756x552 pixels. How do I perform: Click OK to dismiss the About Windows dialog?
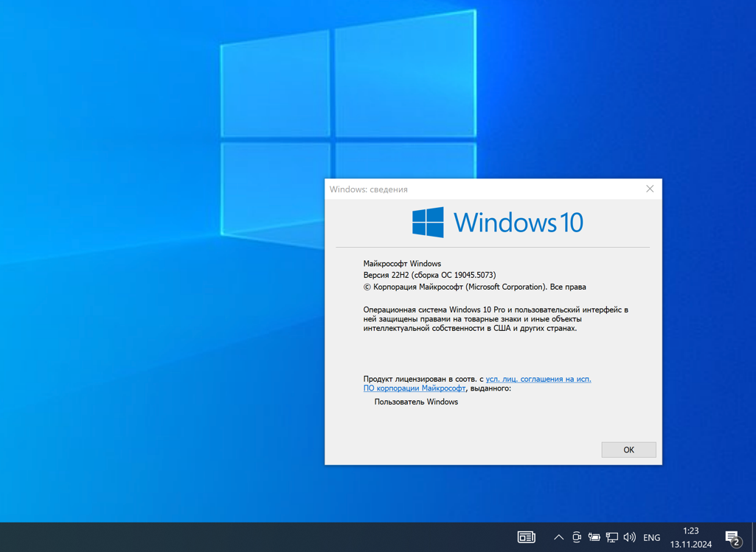pos(628,450)
